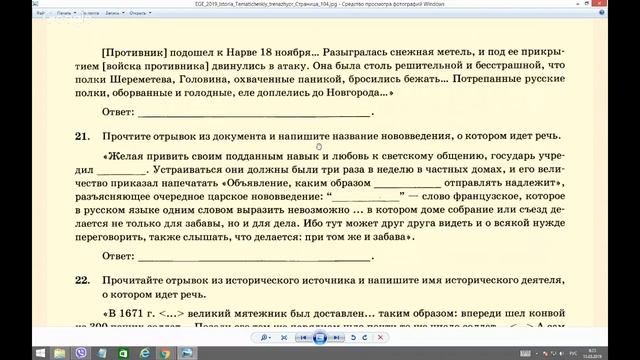The height and width of the screenshot is (360, 640).
Task: Click the system tray clock
Action: (x=593, y=353)
